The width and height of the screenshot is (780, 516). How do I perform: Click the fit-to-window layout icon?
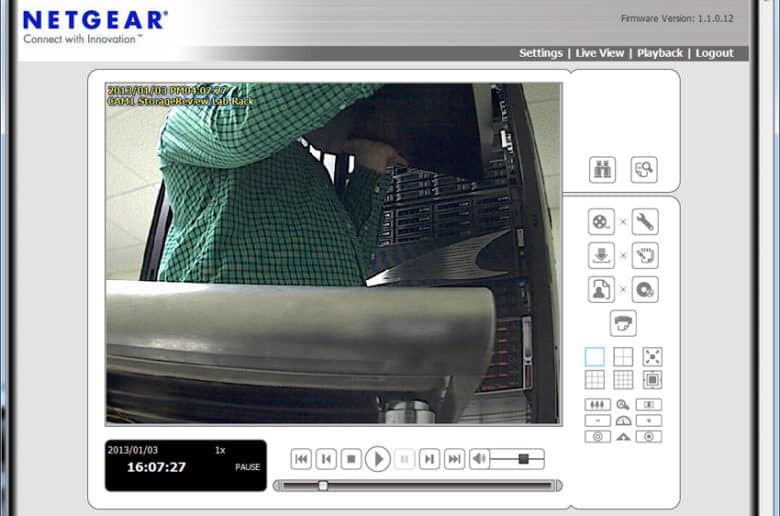pyautogui.click(x=652, y=380)
